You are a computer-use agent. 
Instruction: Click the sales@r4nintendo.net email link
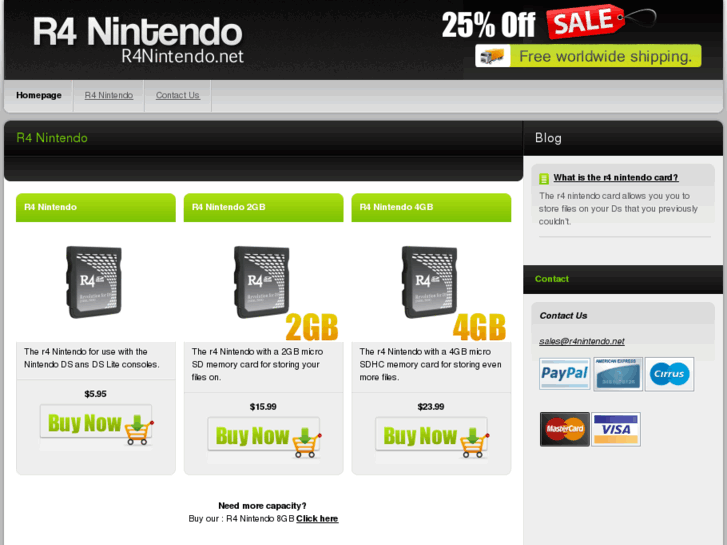[x=581, y=341]
